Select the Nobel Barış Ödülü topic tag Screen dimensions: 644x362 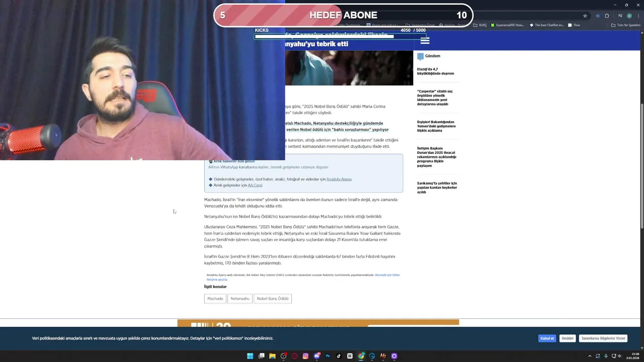click(273, 299)
